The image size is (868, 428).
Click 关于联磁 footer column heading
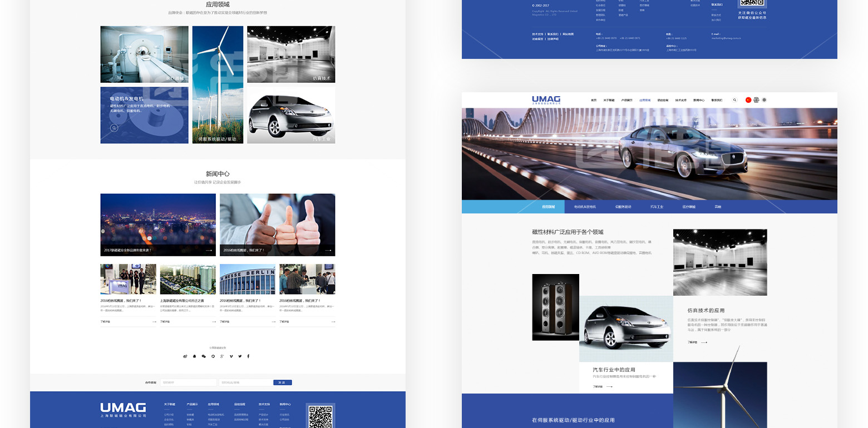(170, 404)
